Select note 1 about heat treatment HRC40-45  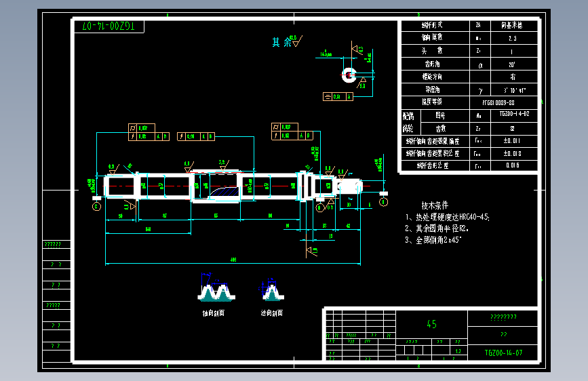point(448,217)
